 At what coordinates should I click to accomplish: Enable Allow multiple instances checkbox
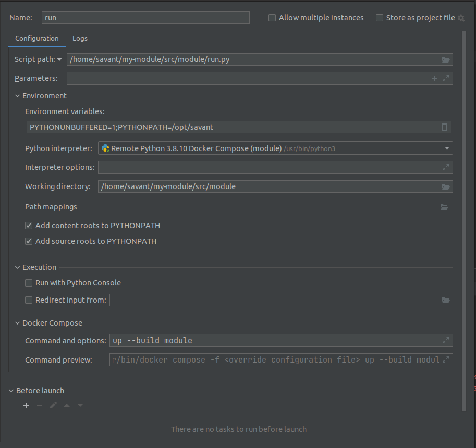coord(272,18)
